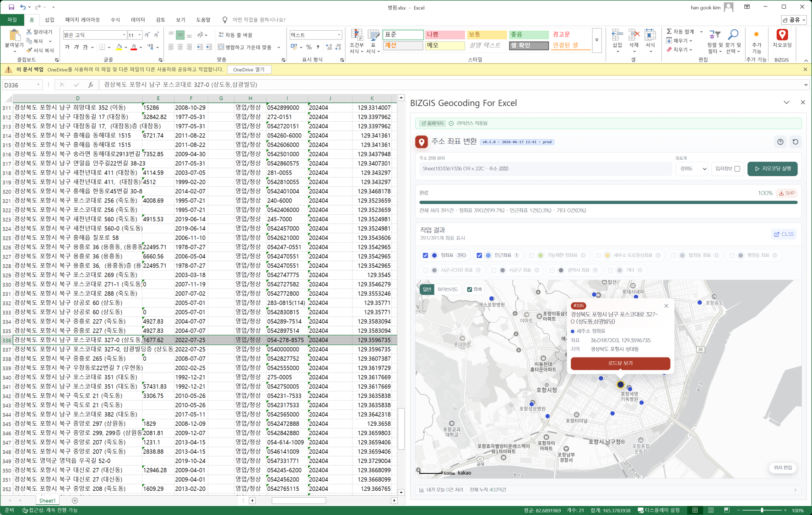Click the merge and center icon
This screenshot has height=515, width=812.
[x=221, y=47]
